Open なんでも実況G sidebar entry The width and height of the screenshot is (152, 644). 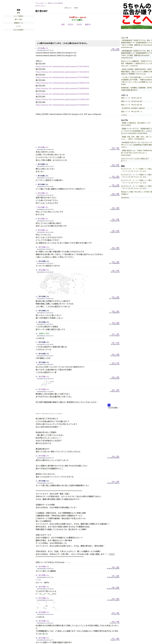(18, 30)
